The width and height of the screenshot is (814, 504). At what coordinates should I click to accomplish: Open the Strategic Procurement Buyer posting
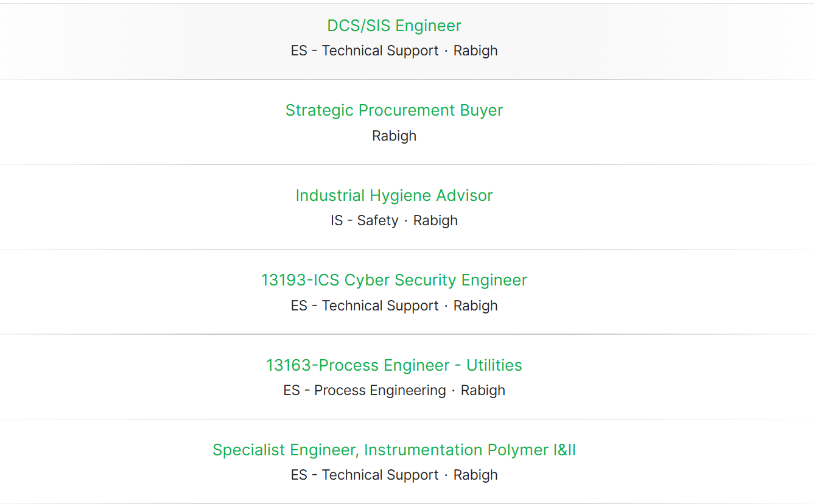click(x=394, y=110)
